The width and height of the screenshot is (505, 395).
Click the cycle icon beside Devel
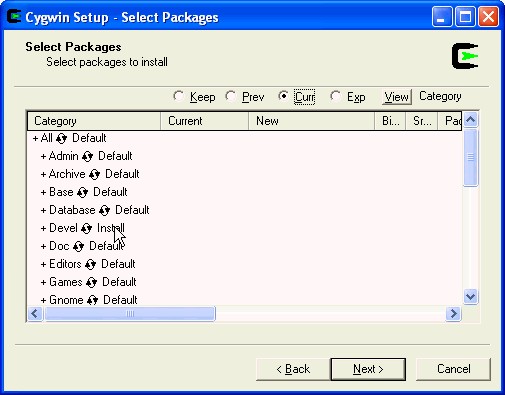(x=86, y=228)
